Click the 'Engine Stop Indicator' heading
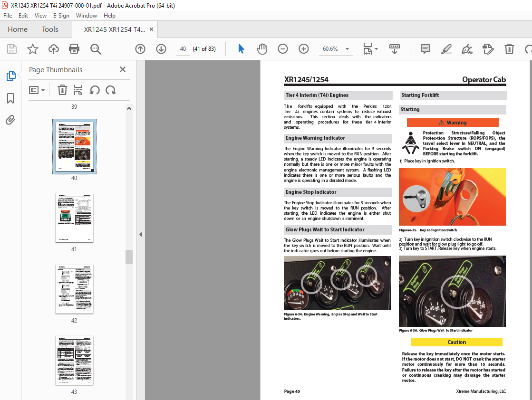532x400 pixels. point(311,192)
